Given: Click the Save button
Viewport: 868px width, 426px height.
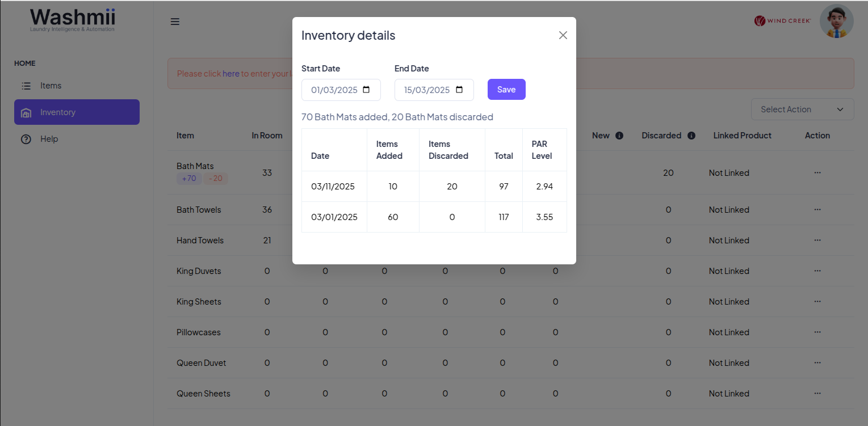Looking at the screenshot, I should click(506, 90).
